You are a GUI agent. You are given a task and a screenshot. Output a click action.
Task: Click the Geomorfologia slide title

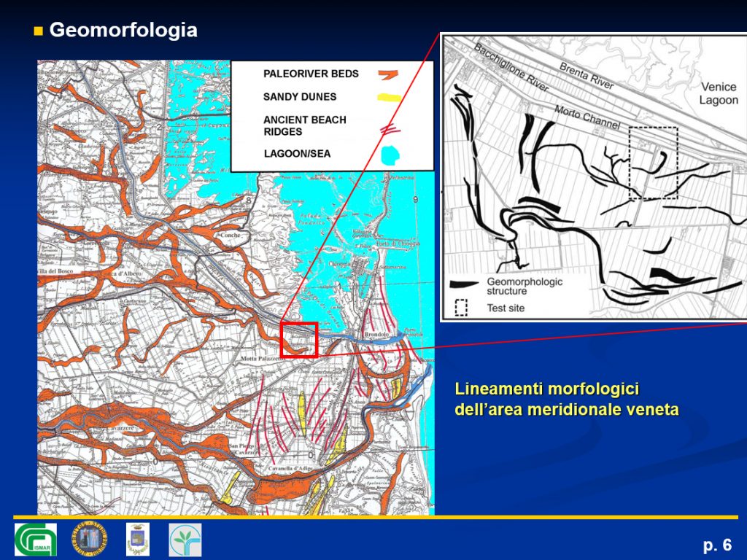click(x=123, y=30)
